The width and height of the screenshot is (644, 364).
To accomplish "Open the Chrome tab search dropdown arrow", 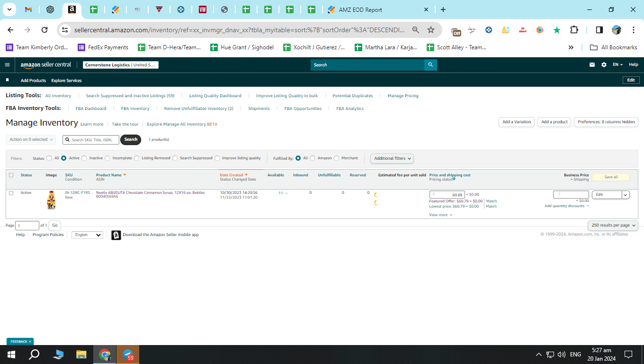I will tap(9, 9).
